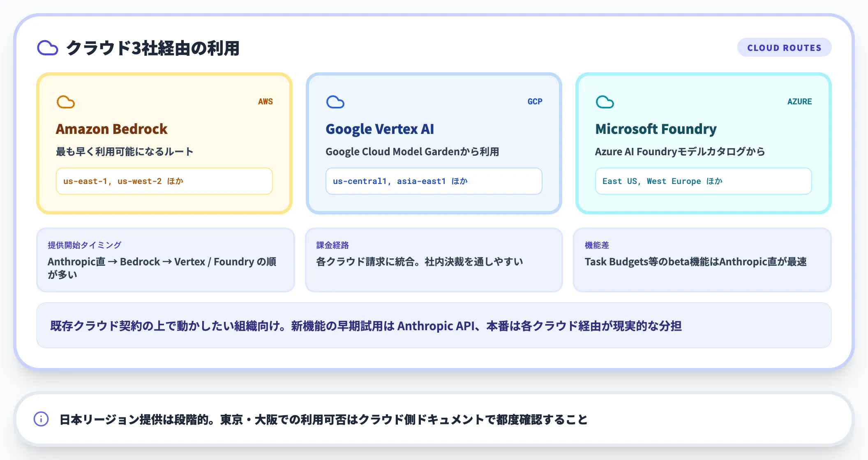Select the orange cloud icon on Amazon Bedrock card

66,101
